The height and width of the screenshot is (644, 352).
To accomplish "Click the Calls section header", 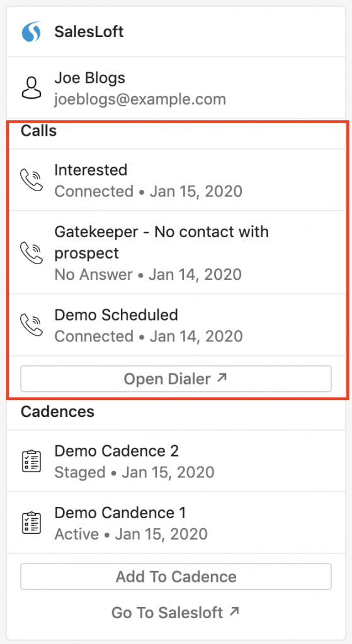I will 38,131.
